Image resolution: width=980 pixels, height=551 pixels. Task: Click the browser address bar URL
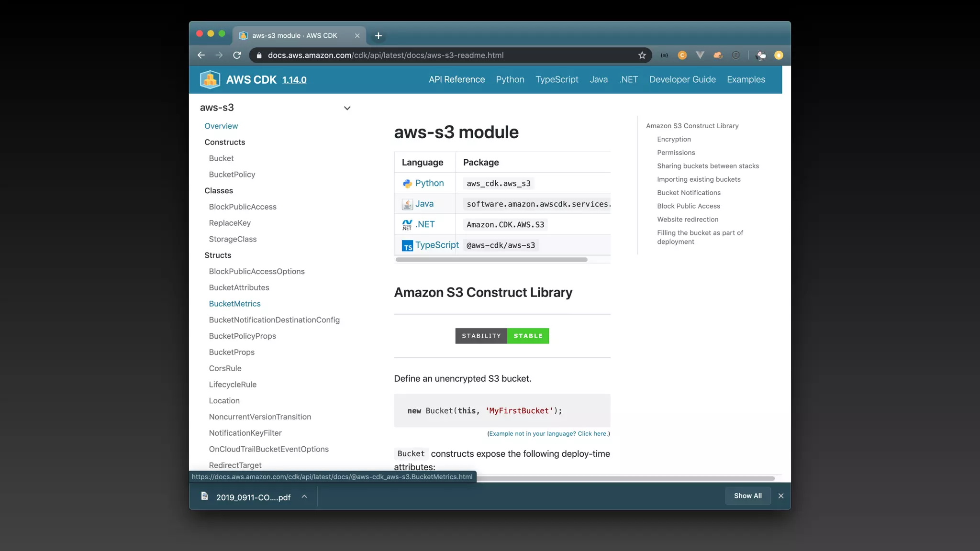point(386,55)
